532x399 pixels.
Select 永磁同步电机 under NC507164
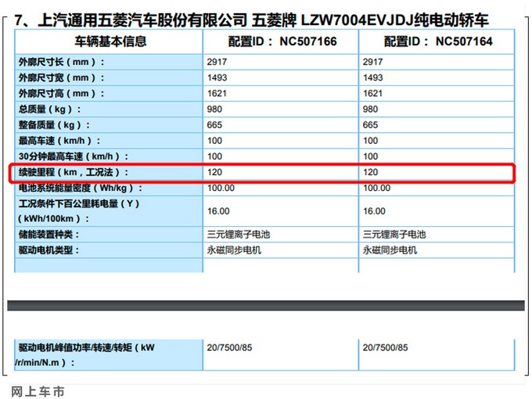point(390,250)
